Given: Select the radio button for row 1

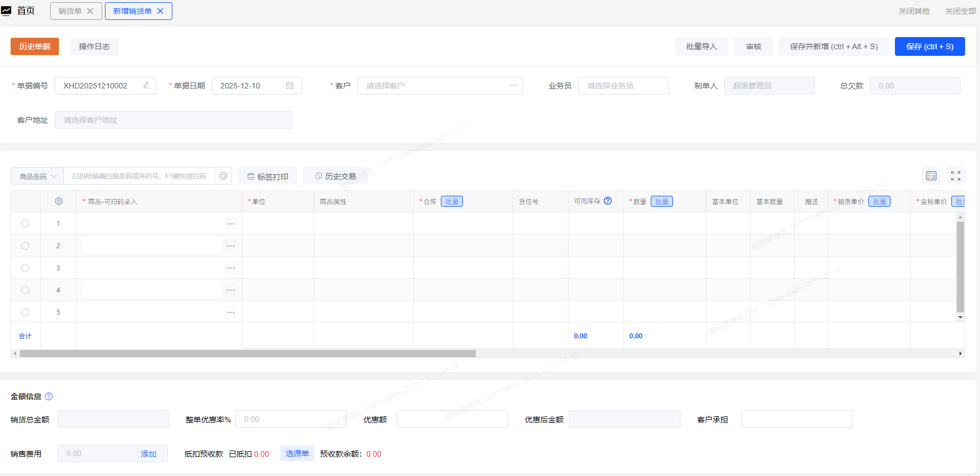Looking at the screenshot, I should 25,224.
